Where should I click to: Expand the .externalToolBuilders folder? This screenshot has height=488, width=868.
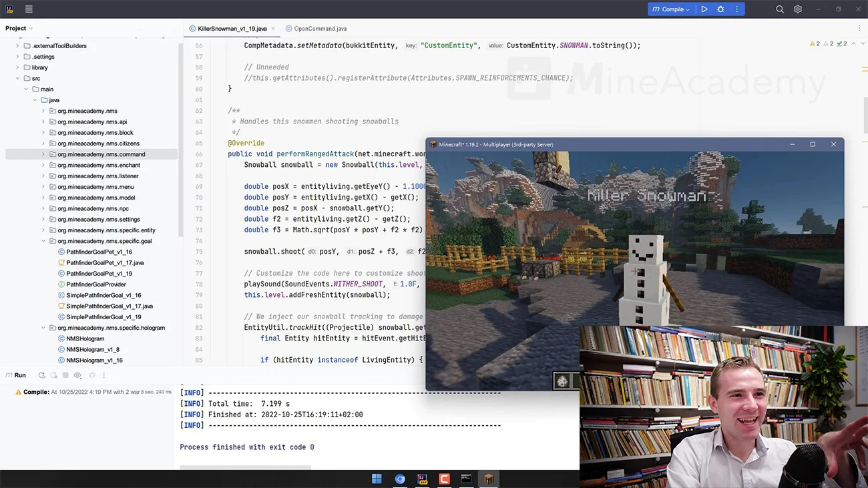[x=17, y=45]
